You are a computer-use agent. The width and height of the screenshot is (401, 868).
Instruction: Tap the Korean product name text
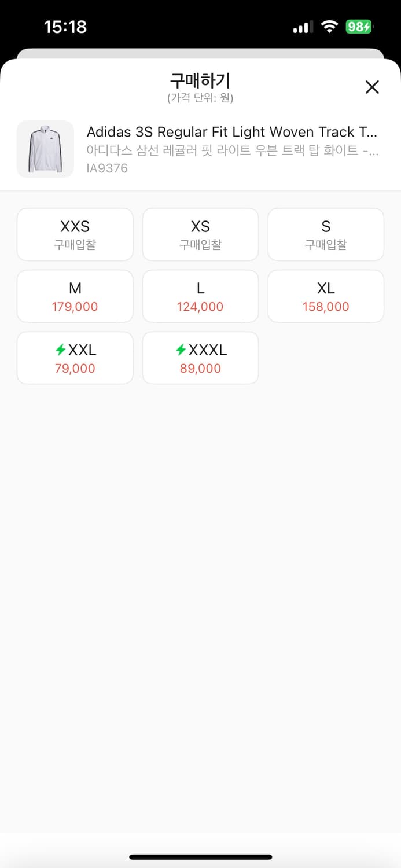(231, 150)
